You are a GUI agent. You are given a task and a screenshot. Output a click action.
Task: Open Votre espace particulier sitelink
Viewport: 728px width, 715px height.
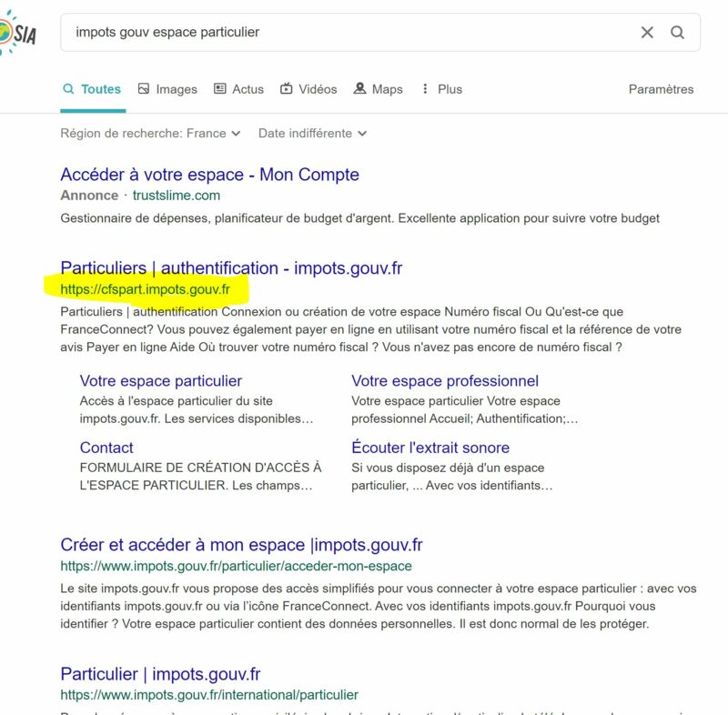[161, 381]
